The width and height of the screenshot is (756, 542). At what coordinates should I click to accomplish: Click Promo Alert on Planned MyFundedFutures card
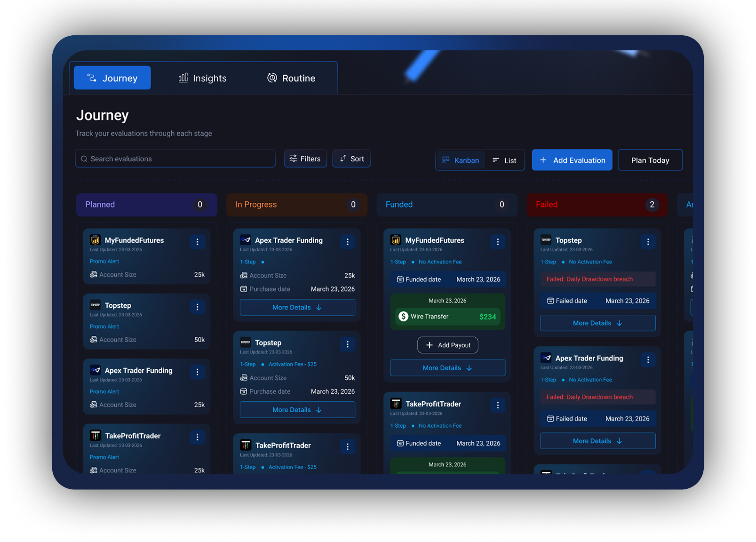104,262
